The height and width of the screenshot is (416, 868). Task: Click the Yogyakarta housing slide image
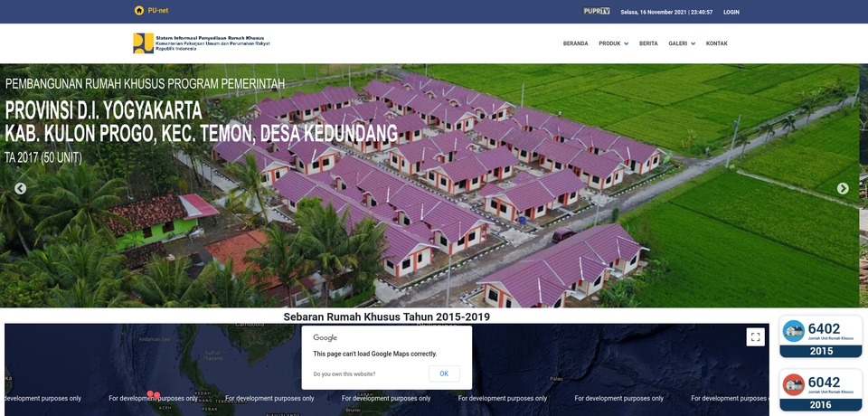coord(429,185)
